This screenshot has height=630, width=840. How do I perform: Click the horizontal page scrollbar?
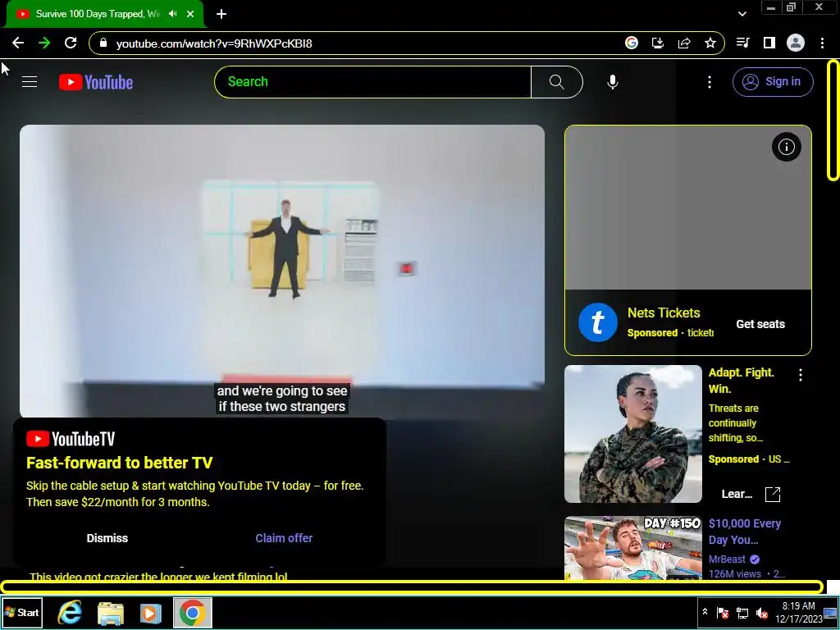[x=412, y=587]
